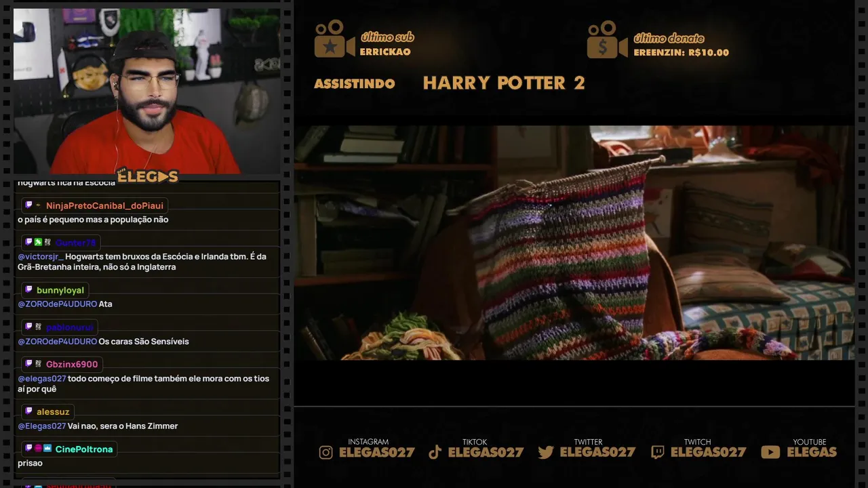The image size is (868, 488).
Task: Click the badge beside alessuz username
Action: (28, 411)
